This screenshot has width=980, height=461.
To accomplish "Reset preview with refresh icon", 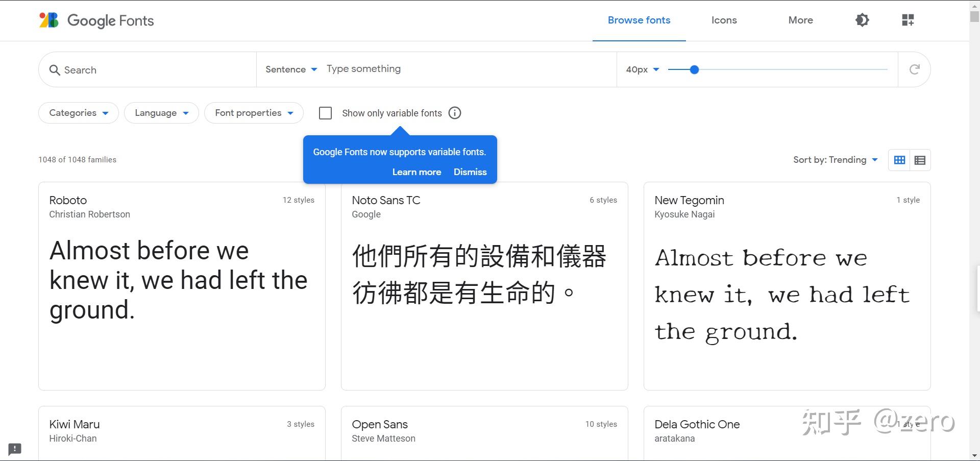I will (914, 69).
